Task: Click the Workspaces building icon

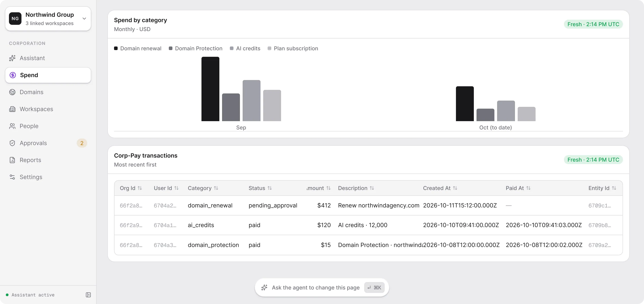Action: [12, 109]
